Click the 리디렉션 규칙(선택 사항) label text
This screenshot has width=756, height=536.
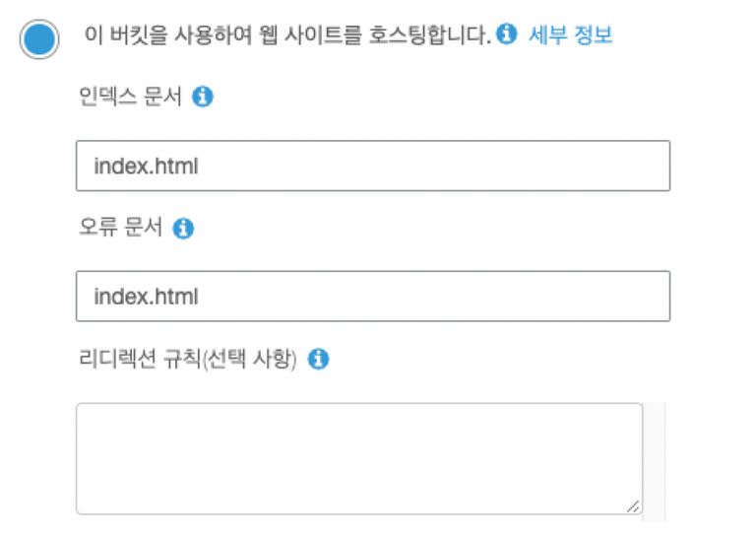click(188, 359)
